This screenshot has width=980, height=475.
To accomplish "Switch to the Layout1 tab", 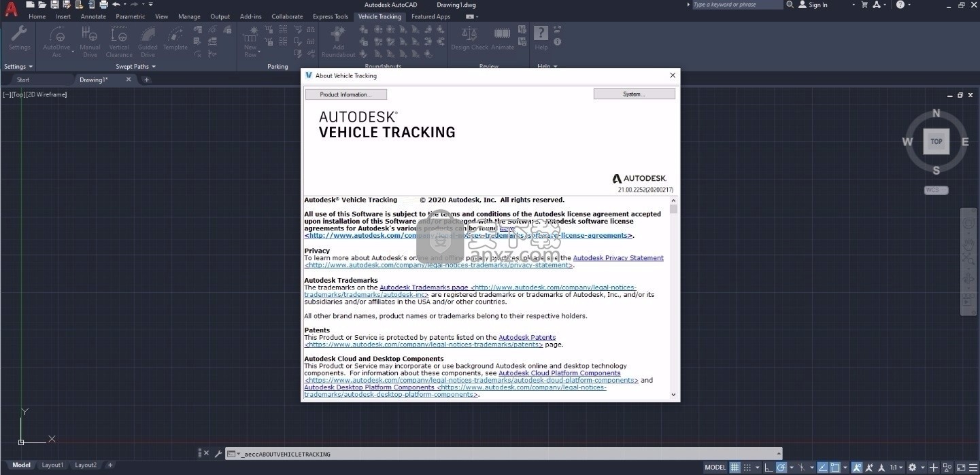I will 52,465.
